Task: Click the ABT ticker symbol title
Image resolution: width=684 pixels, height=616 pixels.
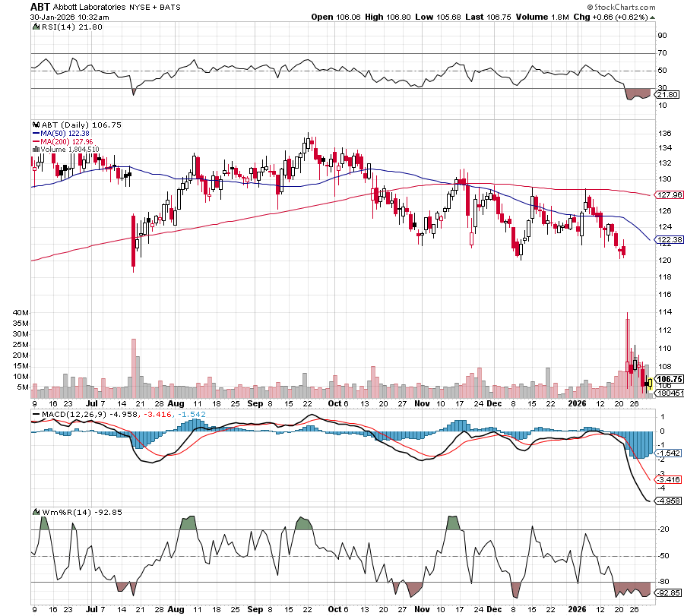Action: 40,7
